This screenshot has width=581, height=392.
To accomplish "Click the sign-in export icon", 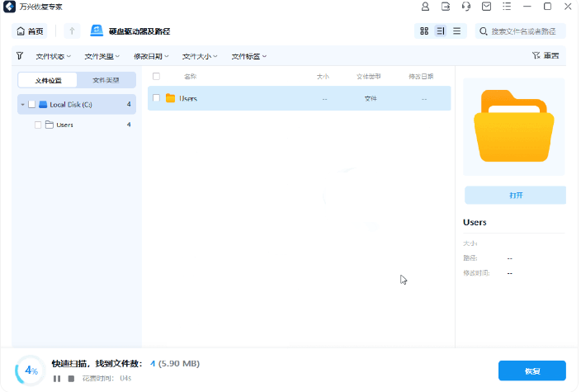I will [x=446, y=7].
